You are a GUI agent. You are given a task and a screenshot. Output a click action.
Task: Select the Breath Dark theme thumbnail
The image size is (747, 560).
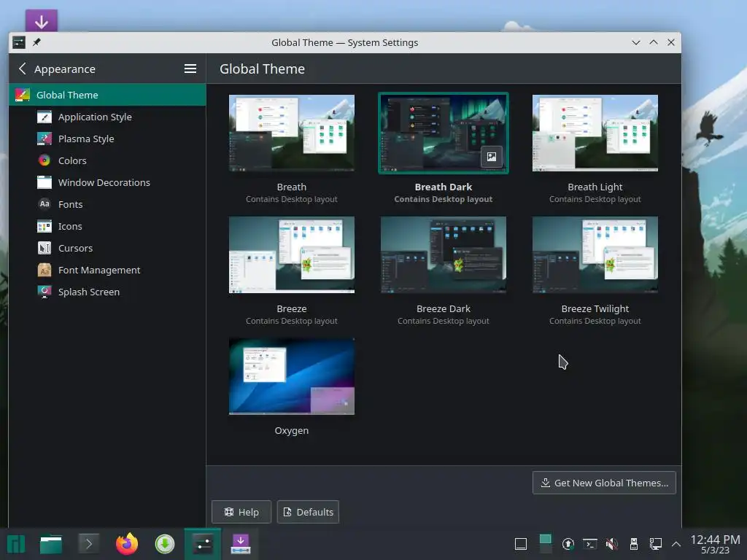tap(443, 133)
